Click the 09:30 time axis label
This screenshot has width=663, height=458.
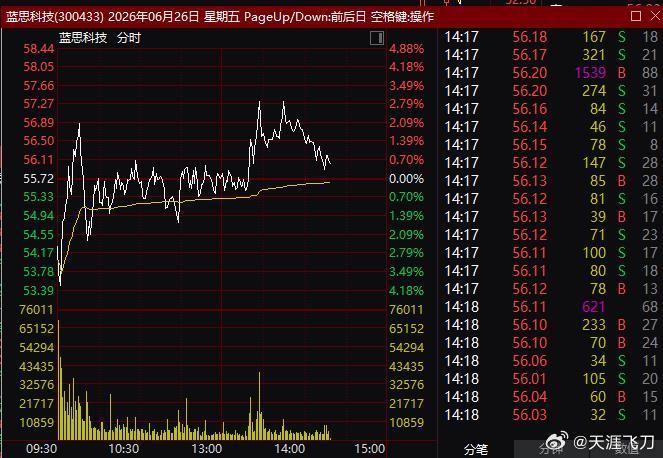(x=41, y=449)
